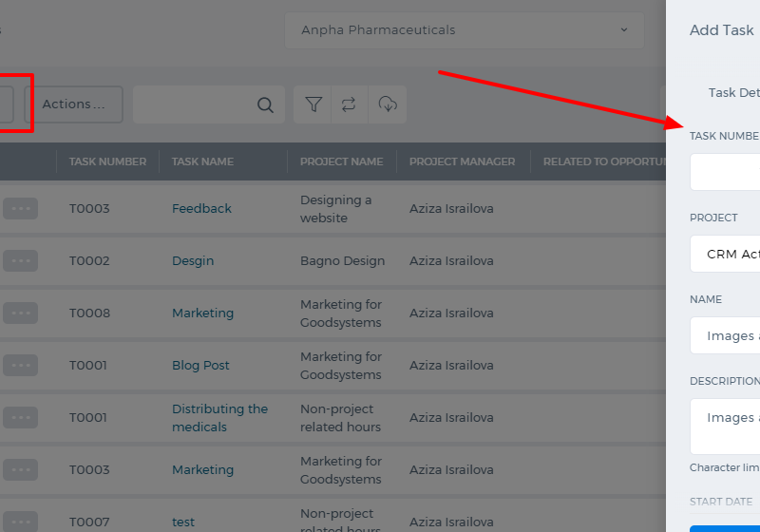Open the Project field showing CRM
This screenshot has width=760, height=532.
pyautogui.click(x=725, y=254)
